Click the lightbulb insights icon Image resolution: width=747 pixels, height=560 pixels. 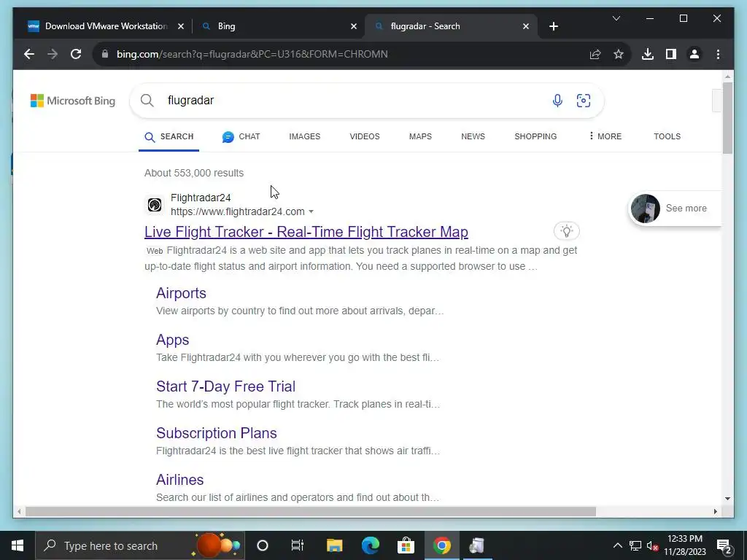point(566,231)
